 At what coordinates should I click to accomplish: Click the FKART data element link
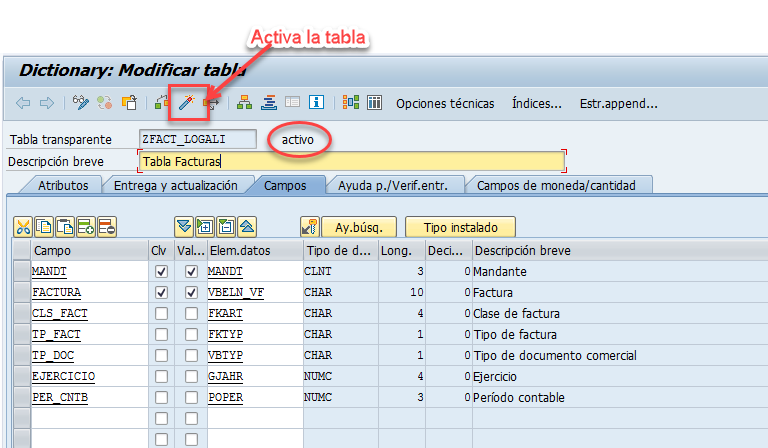pyautogui.click(x=225, y=313)
